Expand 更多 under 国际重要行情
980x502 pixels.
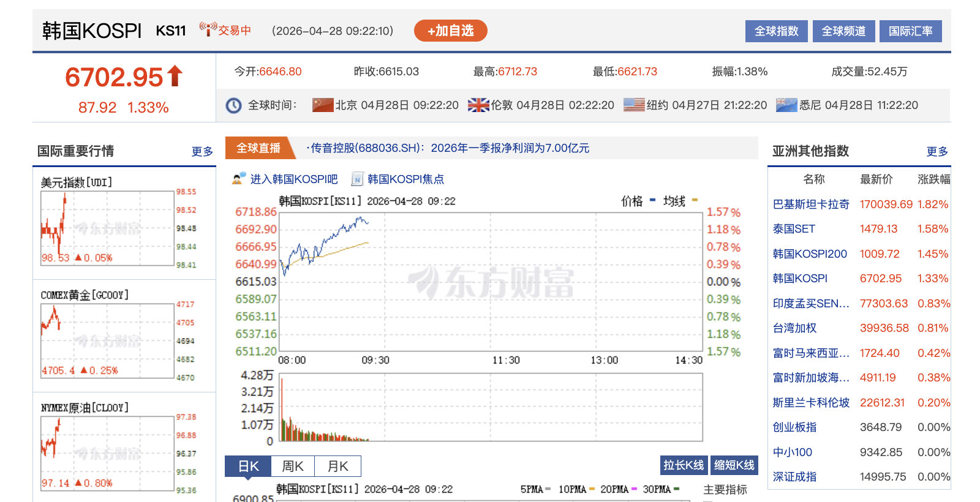(x=202, y=151)
